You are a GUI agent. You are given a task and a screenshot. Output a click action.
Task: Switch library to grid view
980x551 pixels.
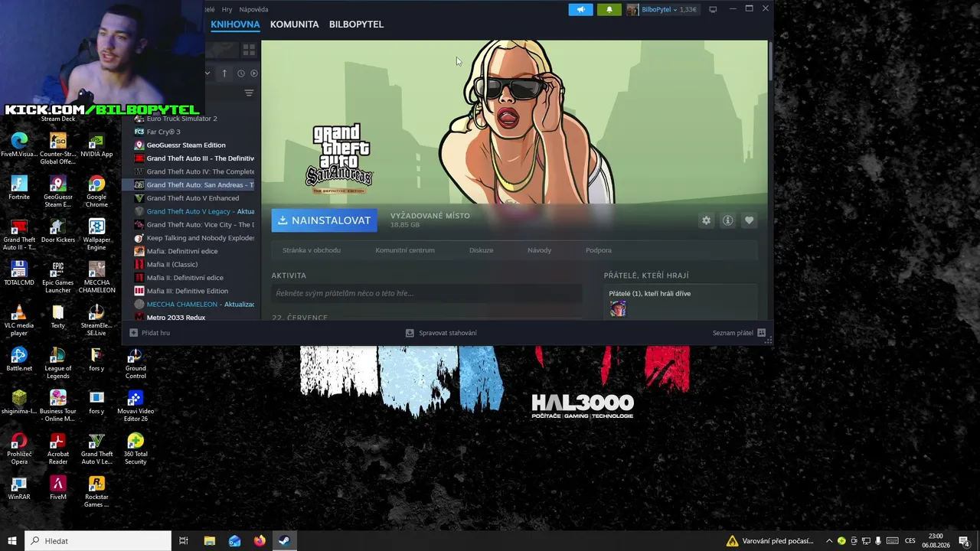(x=249, y=50)
